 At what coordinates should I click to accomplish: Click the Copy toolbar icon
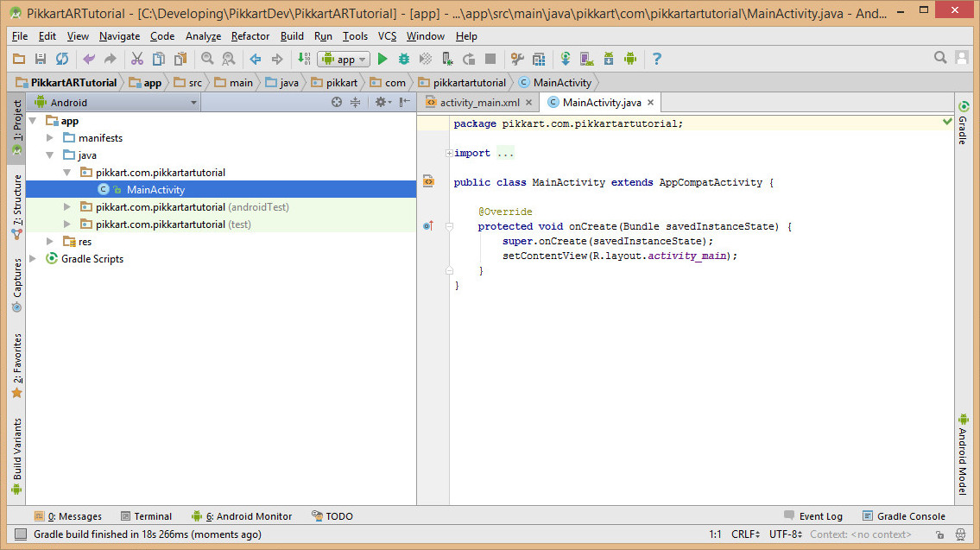[159, 59]
